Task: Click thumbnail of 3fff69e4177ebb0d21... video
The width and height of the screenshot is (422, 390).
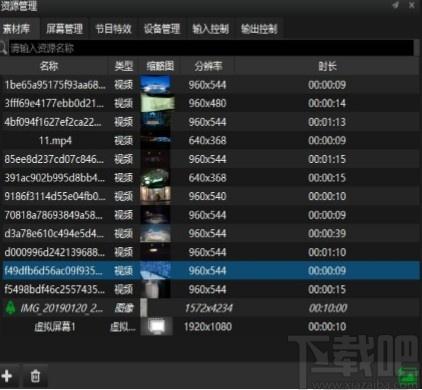Action: point(157,103)
